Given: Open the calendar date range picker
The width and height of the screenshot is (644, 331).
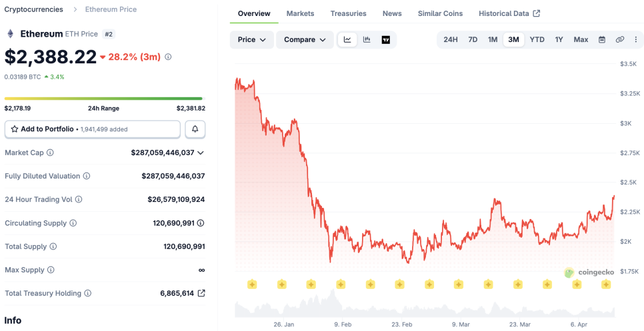Looking at the screenshot, I should [x=602, y=40].
